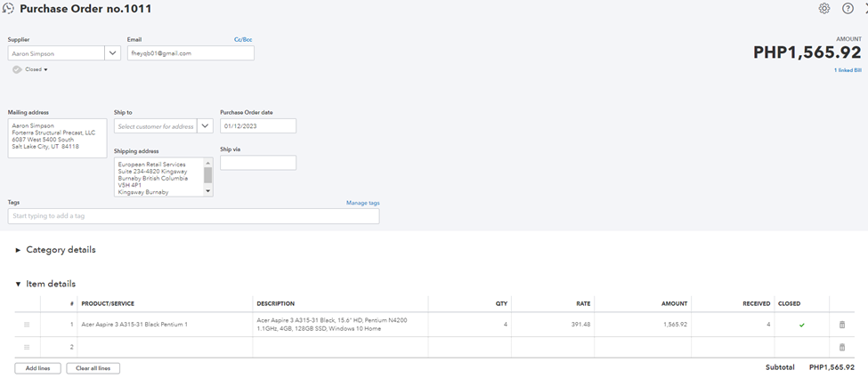Screen dimensions: 868x378
Task: Open the Closed status dropdown
Action: point(36,69)
